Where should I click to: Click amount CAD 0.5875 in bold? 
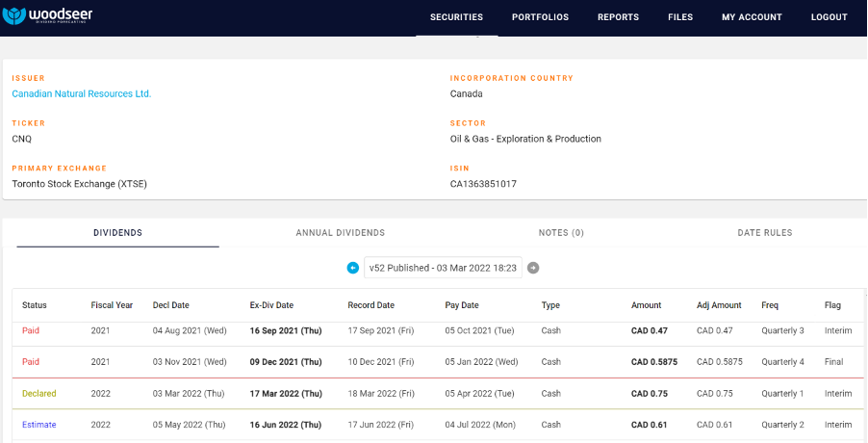(654, 361)
